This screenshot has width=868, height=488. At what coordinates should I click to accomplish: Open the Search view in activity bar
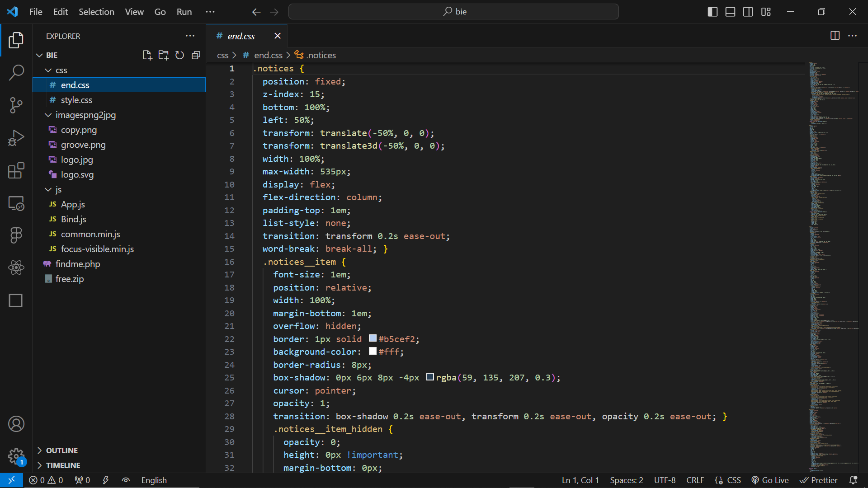(x=16, y=72)
